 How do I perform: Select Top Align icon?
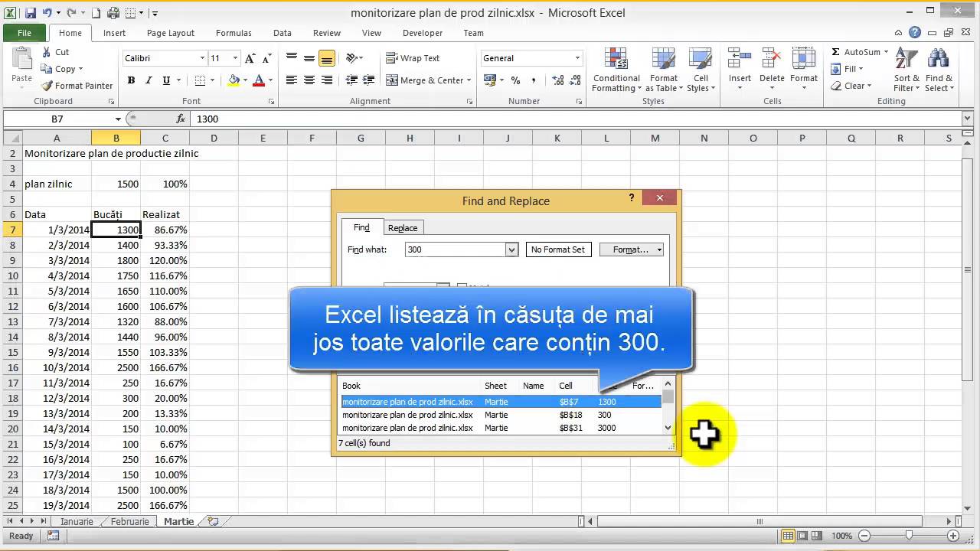tap(292, 58)
